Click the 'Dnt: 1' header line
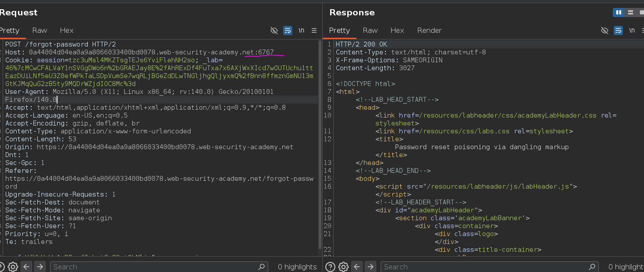The height and width of the screenshot is (272, 644). [17, 155]
